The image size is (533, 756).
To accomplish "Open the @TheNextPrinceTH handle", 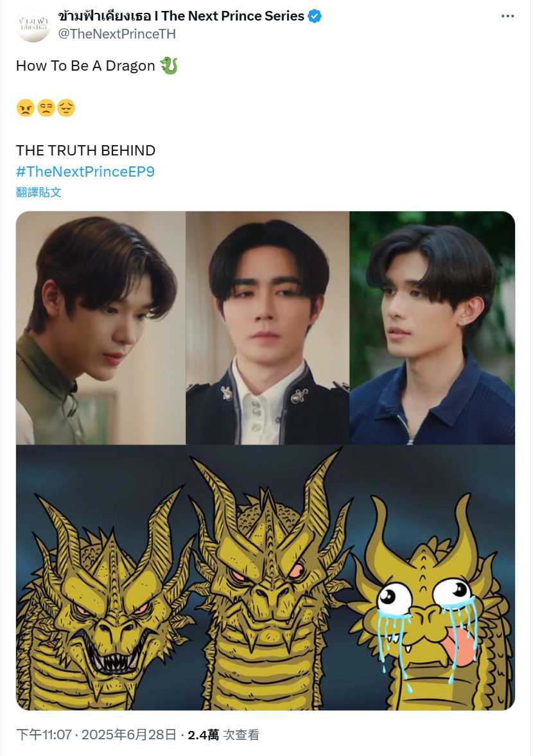I will point(117,34).
